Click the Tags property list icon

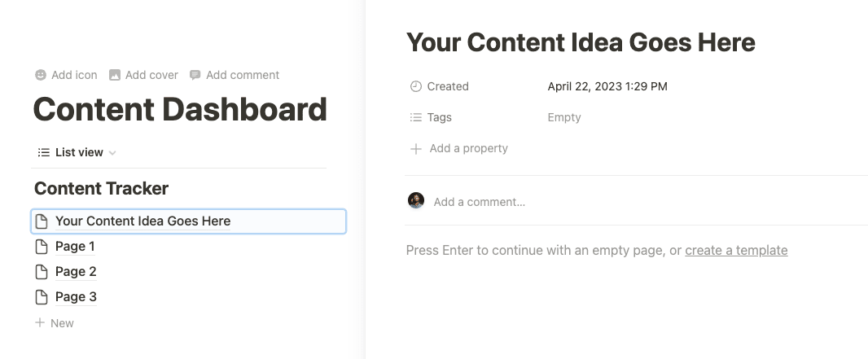416,117
